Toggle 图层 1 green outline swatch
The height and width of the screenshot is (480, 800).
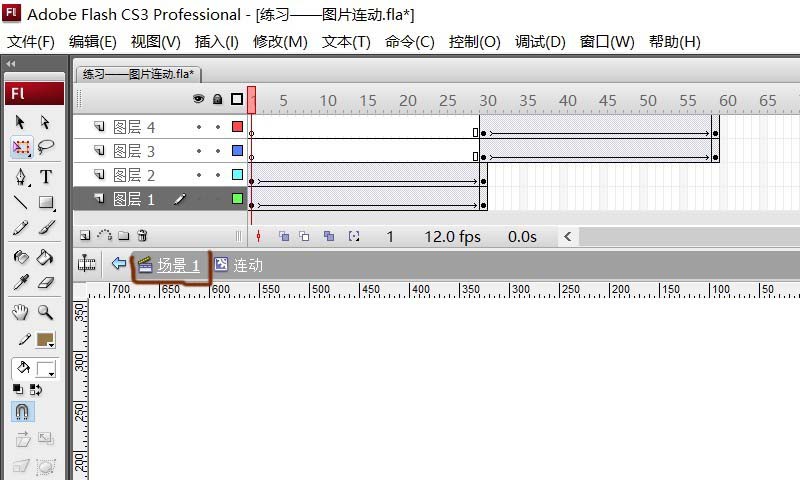pyautogui.click(x=237, y=198)
